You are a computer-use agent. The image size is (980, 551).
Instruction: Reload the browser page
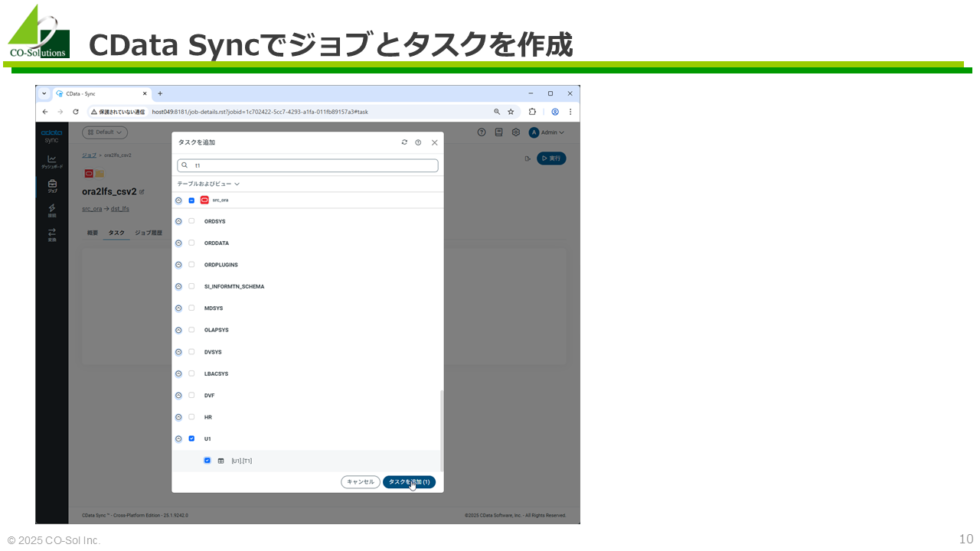point(75,112)
